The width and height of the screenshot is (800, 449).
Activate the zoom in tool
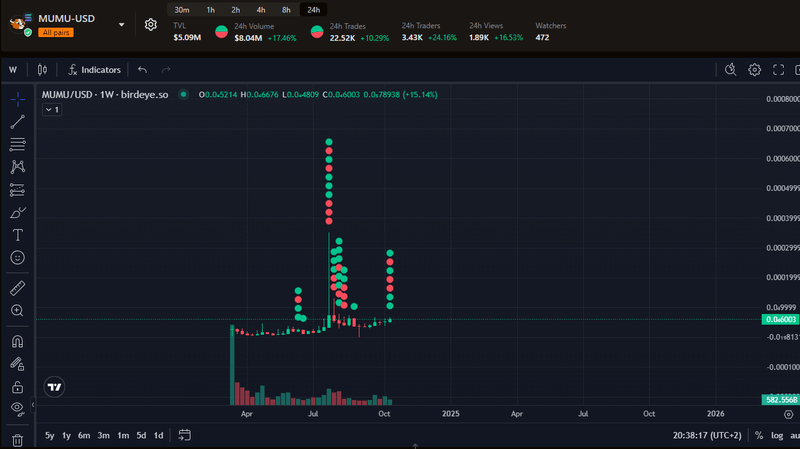point(17,311)
